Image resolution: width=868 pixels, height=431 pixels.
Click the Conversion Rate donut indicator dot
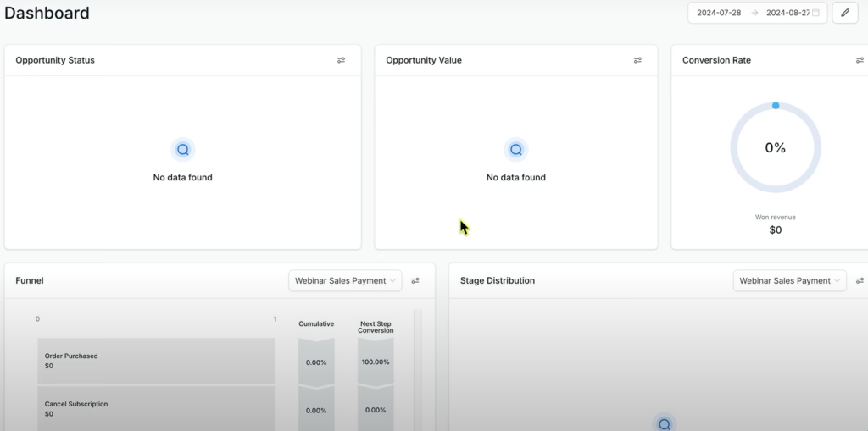(776, 105)
